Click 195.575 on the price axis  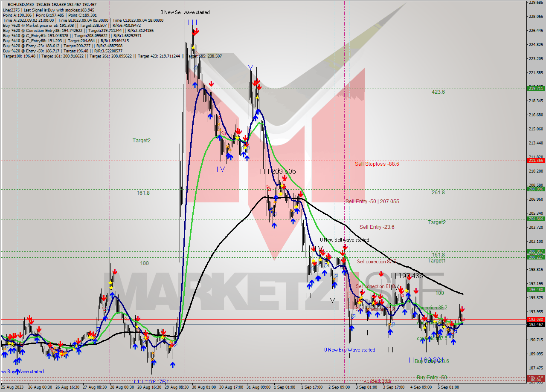click(x=536, y=298)
